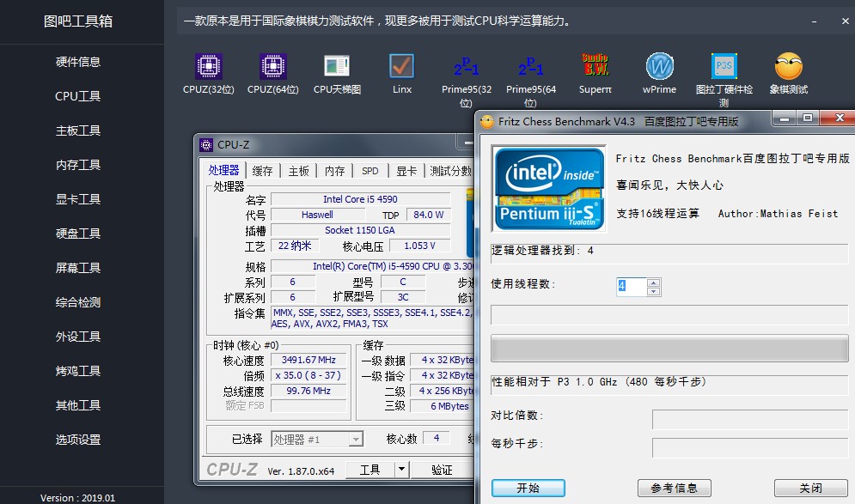Open the 图拉丁硬件检测 tool
Image resolution: width=855 pixels, height=504 pixels.
coord(724,80)
